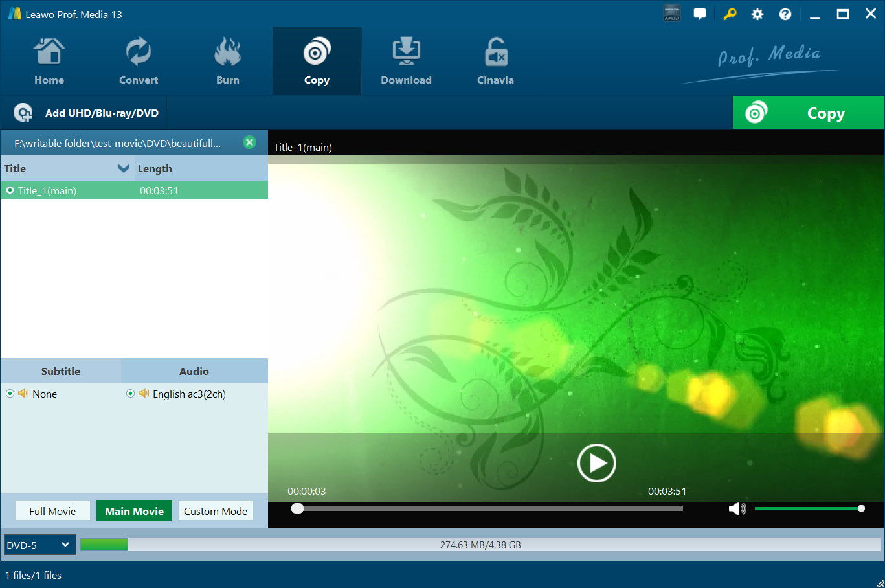Image resolution: width=885 pixels, height=588 pixels.
Task: Click the key activation icon
Action: (x=730, y=14)
